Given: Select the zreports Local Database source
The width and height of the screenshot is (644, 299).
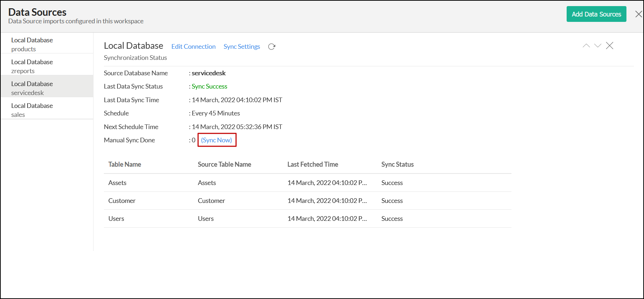Looking at the screenshot, I should click(x=47, y=66).
